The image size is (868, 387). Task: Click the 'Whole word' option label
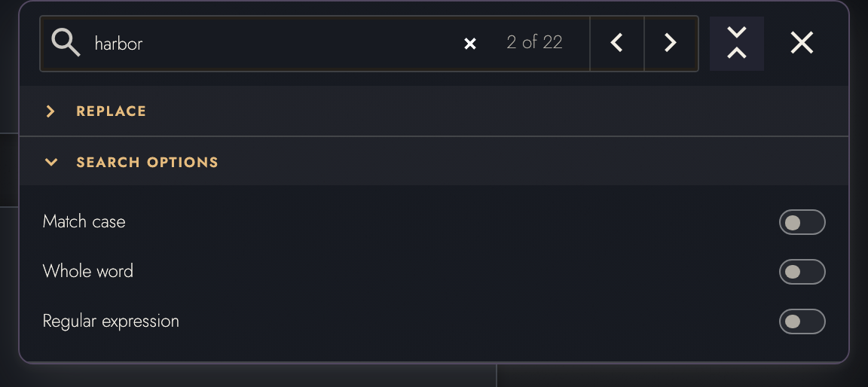(x=88, y=272)
